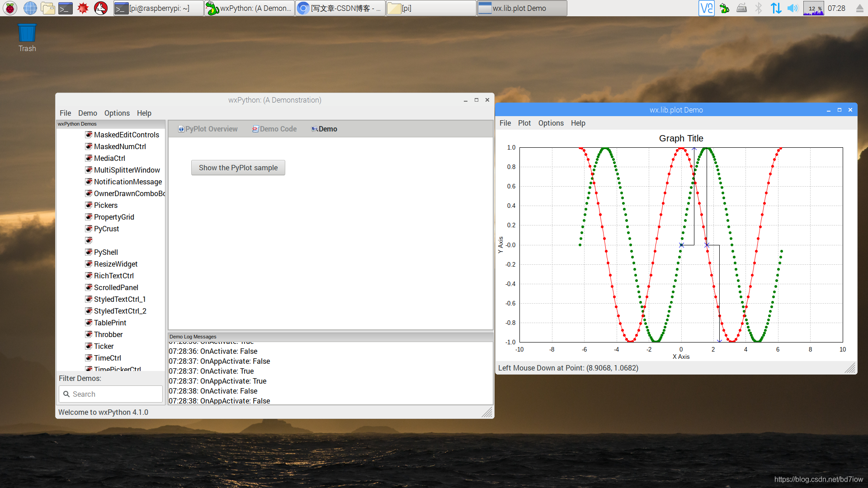Select TimeCtrl in demo tree

pos(107,358)
